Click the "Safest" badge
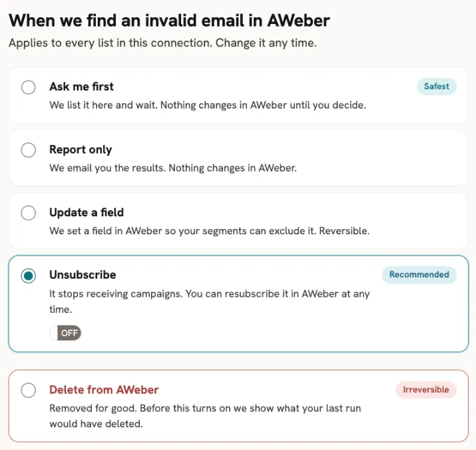476x450 pixels. coord(437,87)
